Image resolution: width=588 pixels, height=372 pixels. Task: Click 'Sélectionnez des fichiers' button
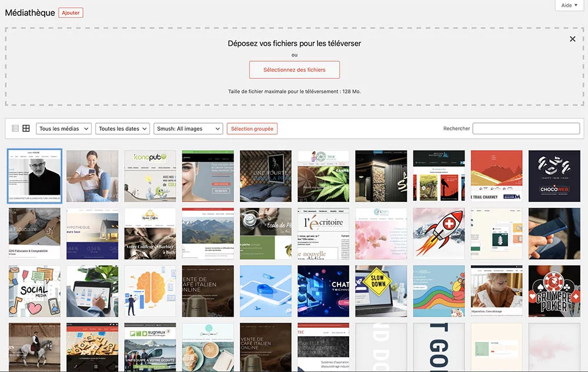294,69
